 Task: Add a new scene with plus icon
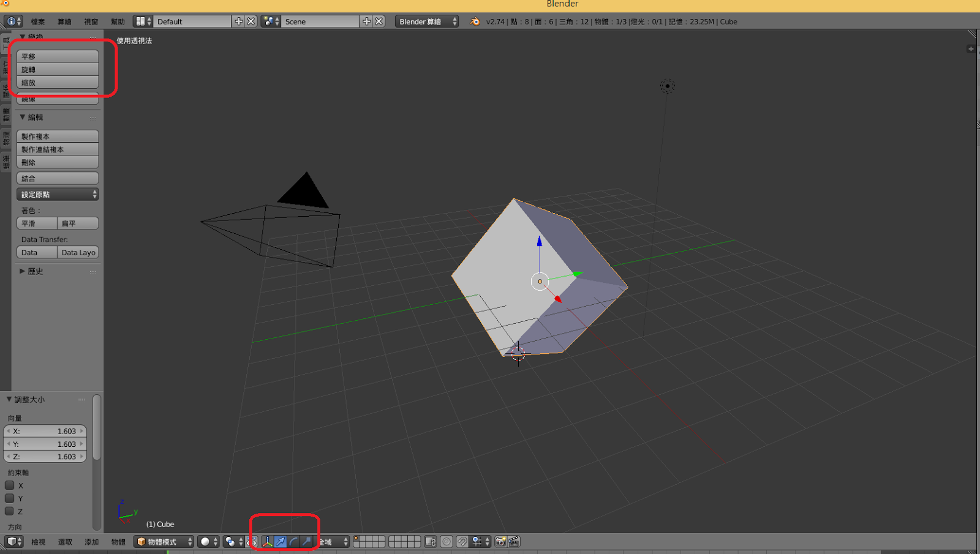(x=366, y=21)
